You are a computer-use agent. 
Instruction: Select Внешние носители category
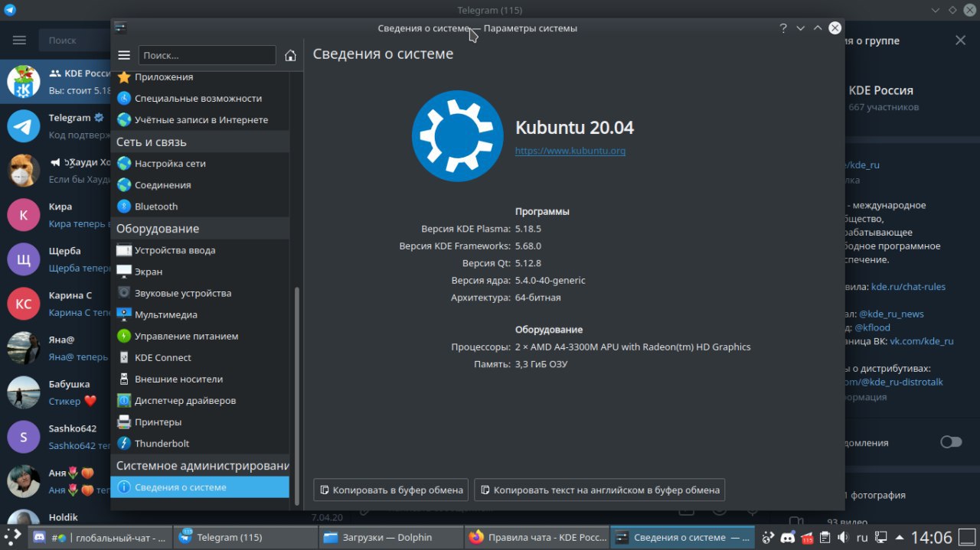pos(201,379)
